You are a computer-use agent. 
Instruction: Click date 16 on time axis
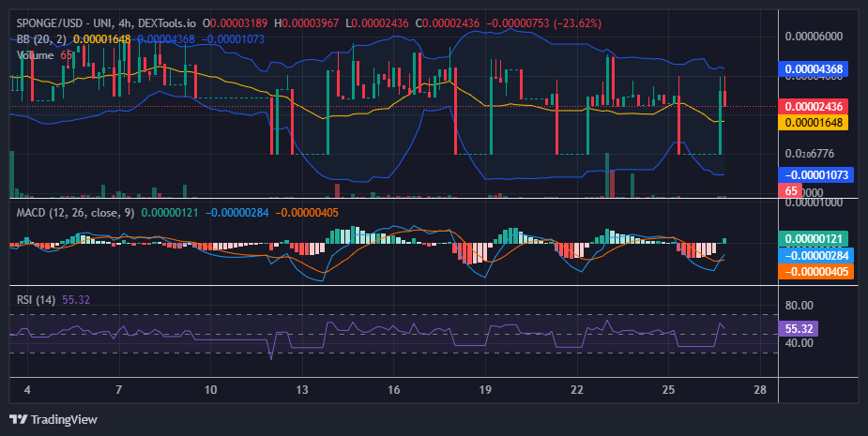coord(393,389)
